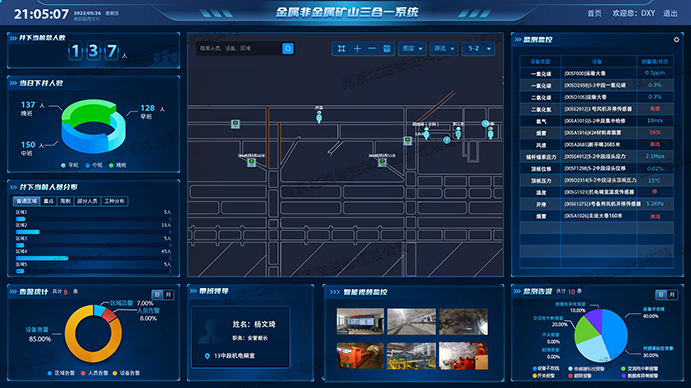Switch 告警统计 chart to 日 view
Screen dimensions: 691x388
point(157,295)
